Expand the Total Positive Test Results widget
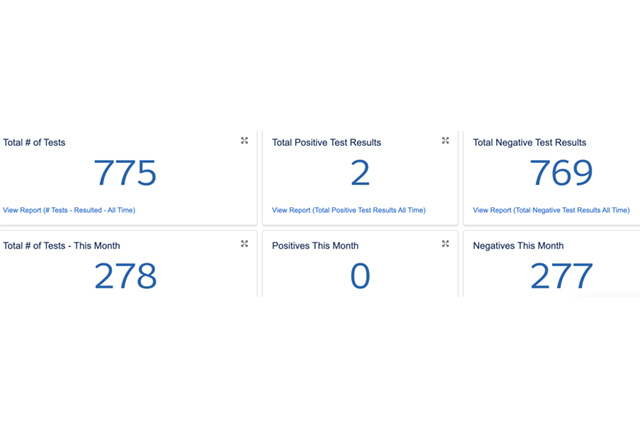Image resolution: width=640 pixels, height=428 pixels. (445, 141)
